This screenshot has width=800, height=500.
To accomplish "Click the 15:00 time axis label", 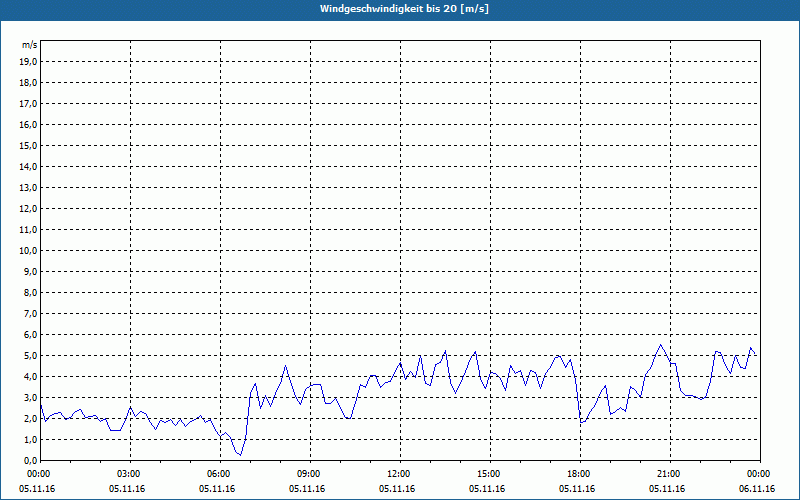I will (490, 474).
